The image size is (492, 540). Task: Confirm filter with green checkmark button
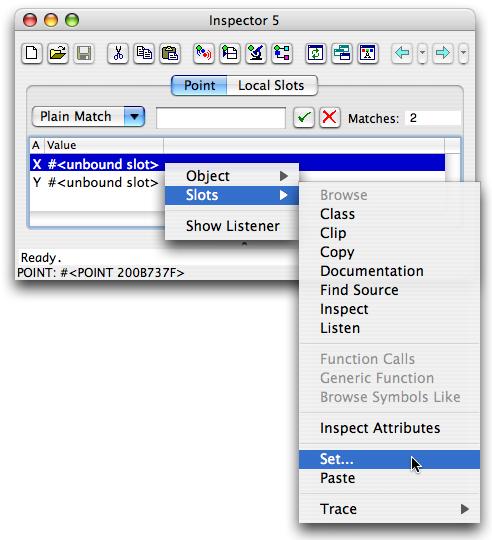[304, 118]
